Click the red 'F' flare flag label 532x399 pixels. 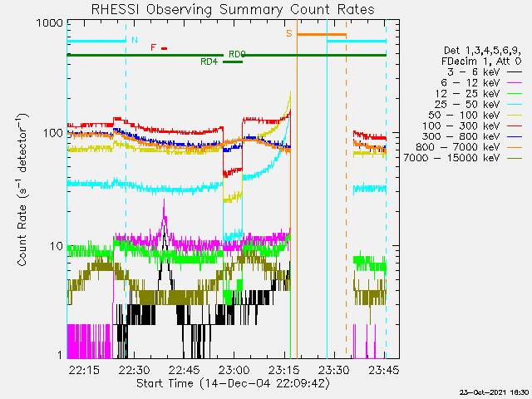(x=153, y=47)
